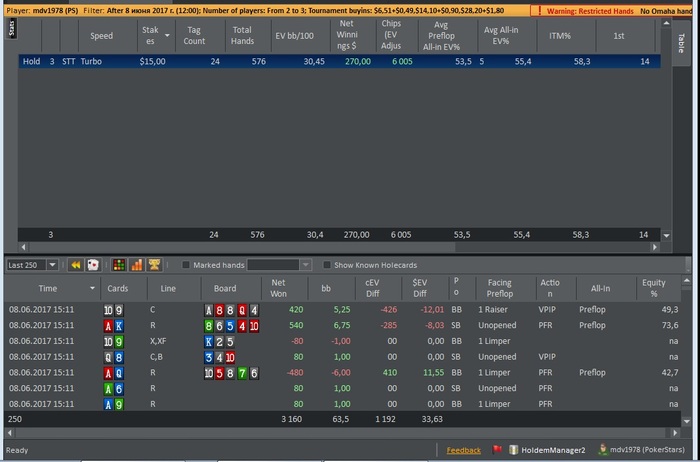Screen dimensions: 700x462
Task: Open the vertical Table side tab
Action: pos(680,43)
